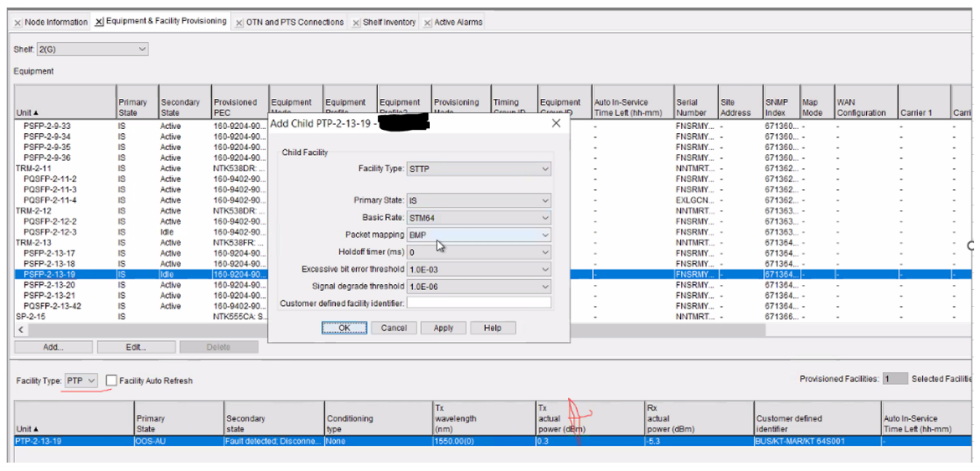Click OK in the Add Child dialog
This screenshot has width=980, height=471.
click(344, 328)
